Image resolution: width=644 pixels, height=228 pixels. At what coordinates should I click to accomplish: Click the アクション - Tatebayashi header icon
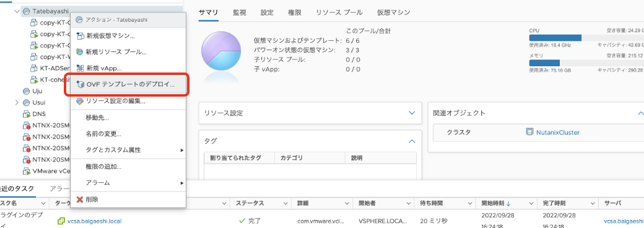(79, 19)
